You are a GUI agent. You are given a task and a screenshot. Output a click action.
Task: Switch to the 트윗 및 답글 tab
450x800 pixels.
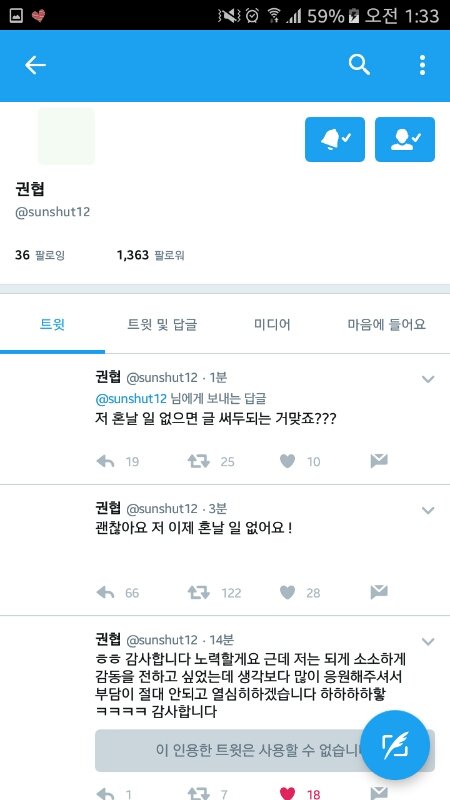point(162,324)
